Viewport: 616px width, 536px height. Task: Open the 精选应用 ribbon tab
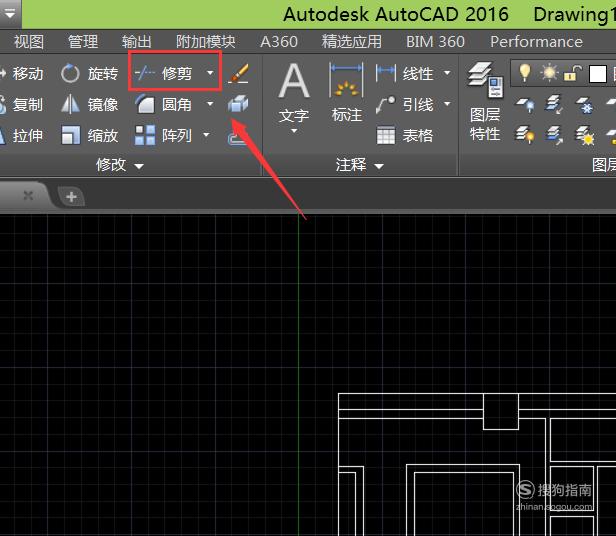(x=352, y=41)
